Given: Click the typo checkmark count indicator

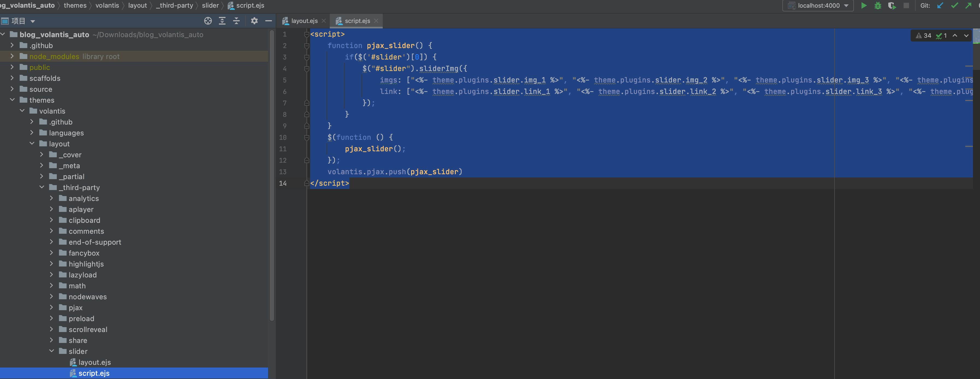Looking at the screenshot, I should pyautogui.click(x=942, y=35).
